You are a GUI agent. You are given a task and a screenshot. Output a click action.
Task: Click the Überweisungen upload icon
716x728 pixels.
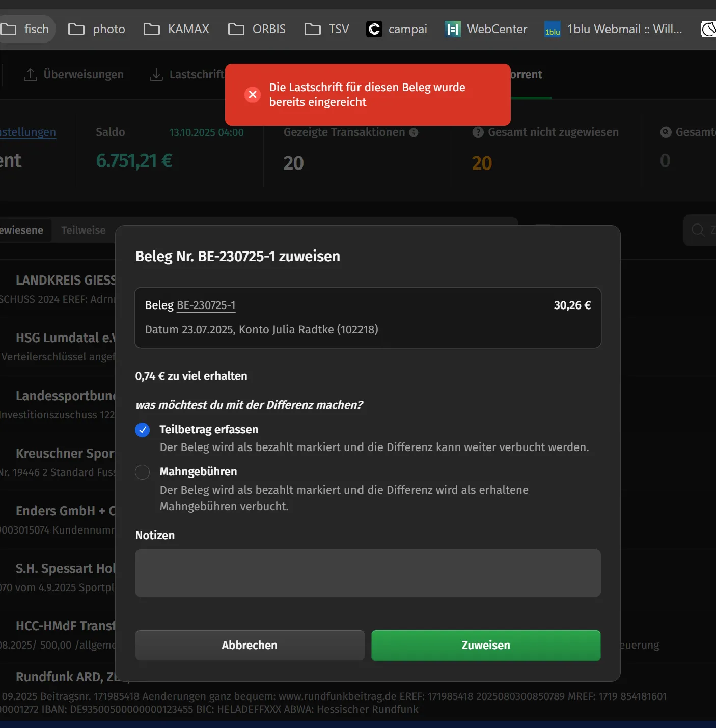click(x=31, y=75)
